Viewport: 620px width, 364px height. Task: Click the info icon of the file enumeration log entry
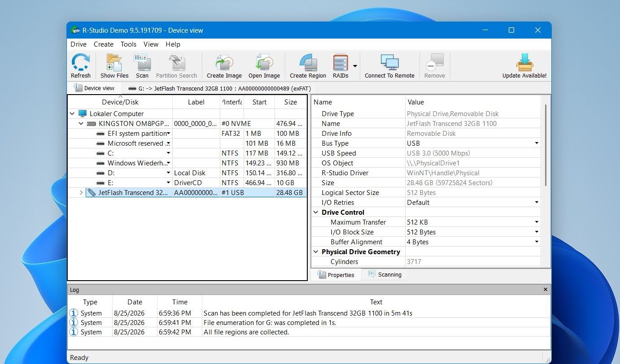click(x=74, y=322)
